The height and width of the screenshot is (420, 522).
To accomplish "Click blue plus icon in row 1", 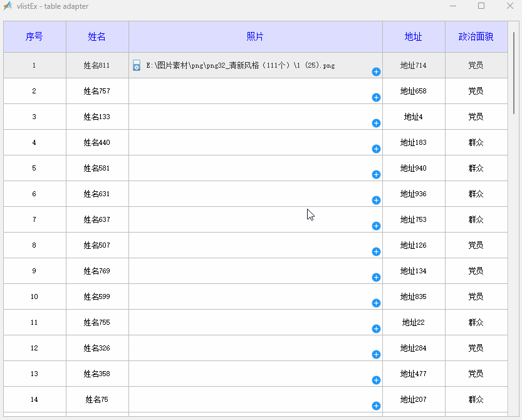I will point(376,71).
